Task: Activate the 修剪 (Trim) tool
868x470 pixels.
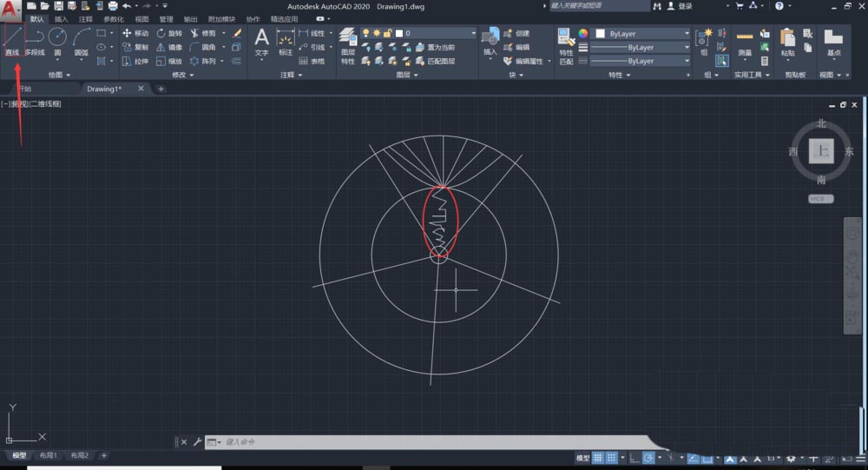Action: [x=202, y=33]
